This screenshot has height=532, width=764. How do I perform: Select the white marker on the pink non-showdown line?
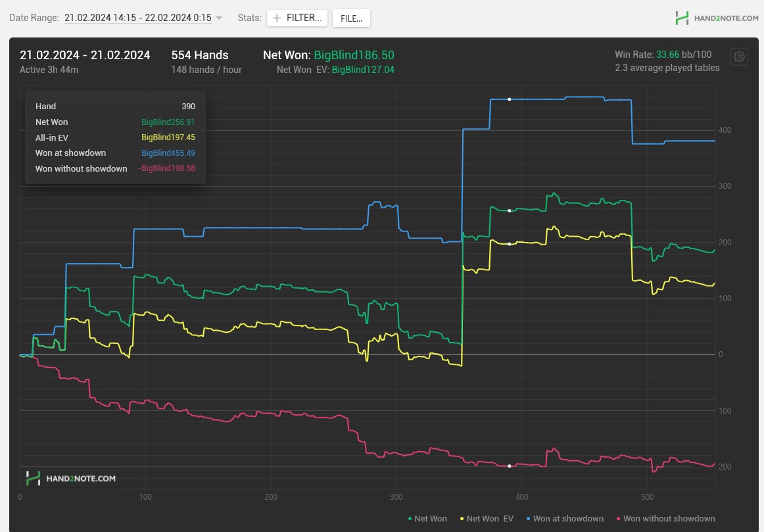[x=510, y=466]
